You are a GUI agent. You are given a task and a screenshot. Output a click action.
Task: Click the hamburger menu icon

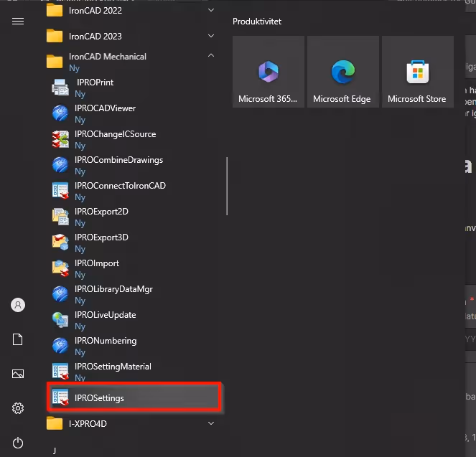click(x=18, y=22)
